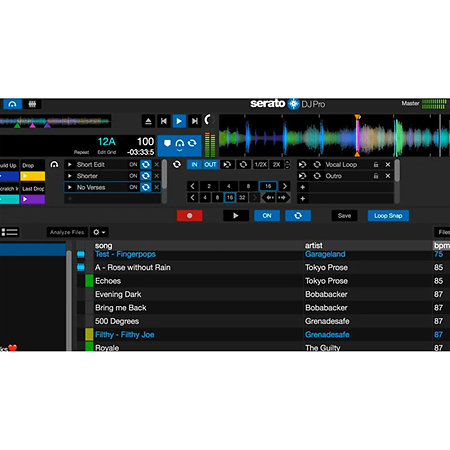The image size is (450, 450).
Task: Trigger the cyan cue pad
Action: [9, 199]
